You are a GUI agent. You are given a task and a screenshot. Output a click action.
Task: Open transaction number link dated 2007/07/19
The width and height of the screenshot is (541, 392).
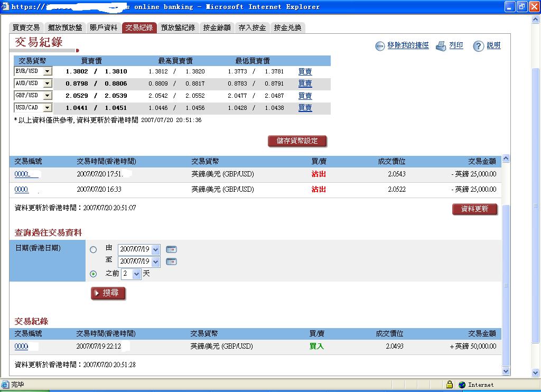coord(21,346)
